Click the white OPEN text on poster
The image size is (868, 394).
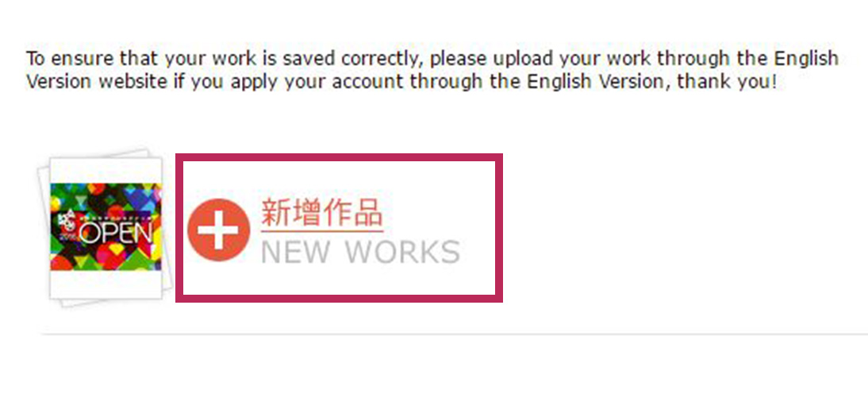tap(116, 234)
